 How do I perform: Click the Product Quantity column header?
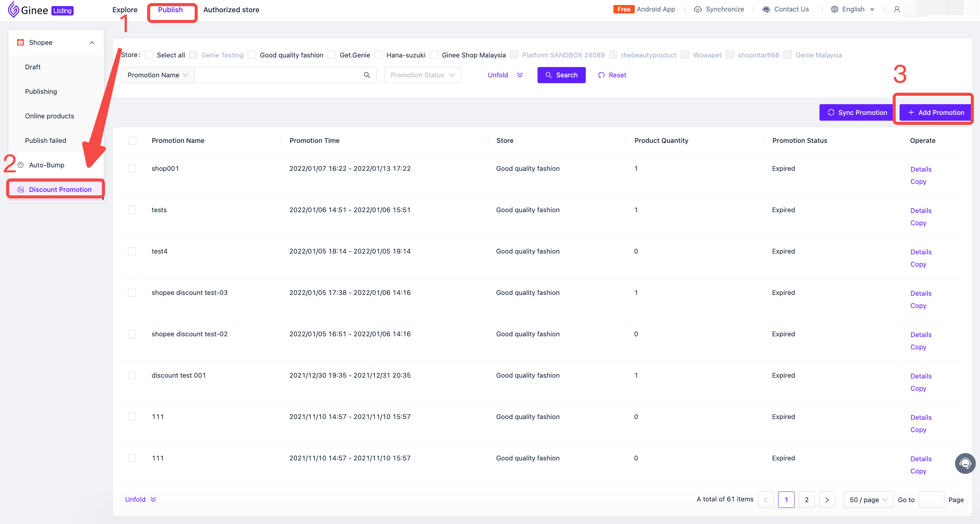pyautogui.click(x=661, y=141)
